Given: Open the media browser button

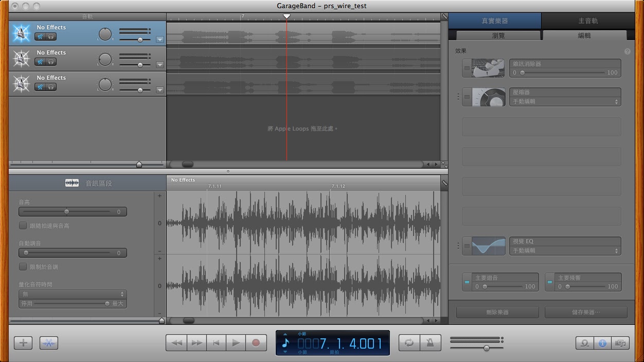Looking at the screenshot, I should click(x=620, y=343).
